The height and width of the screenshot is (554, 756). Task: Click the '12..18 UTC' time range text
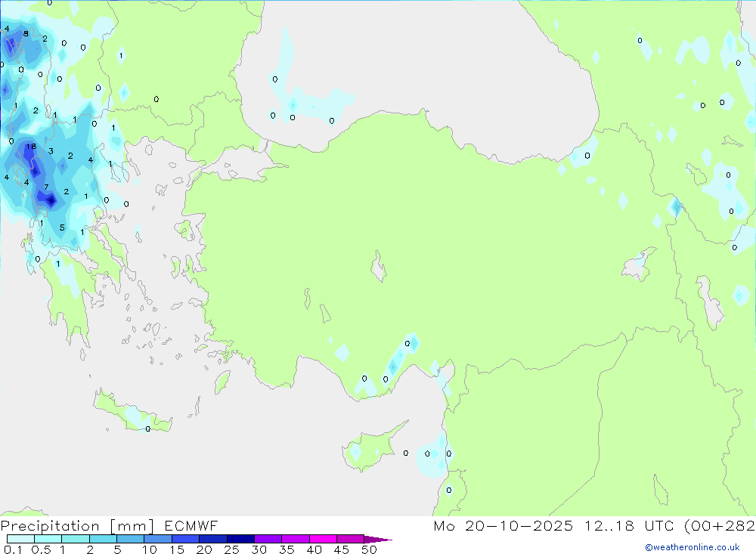[629, 526]
